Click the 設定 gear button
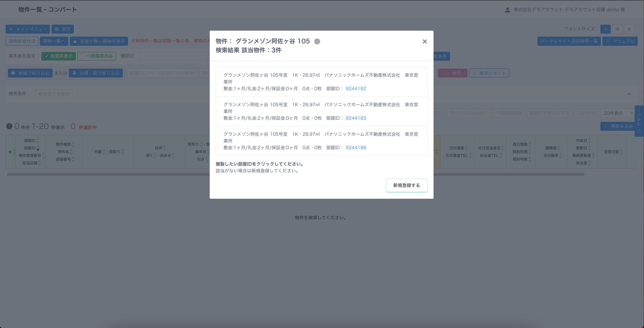This screenshot has height=328, width=644. (63, 29)
